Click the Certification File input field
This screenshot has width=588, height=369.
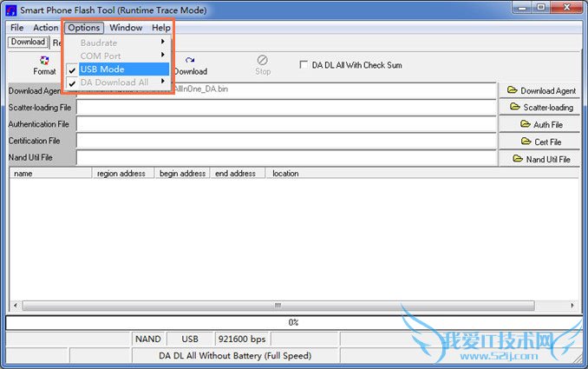[x=286, y=142]
